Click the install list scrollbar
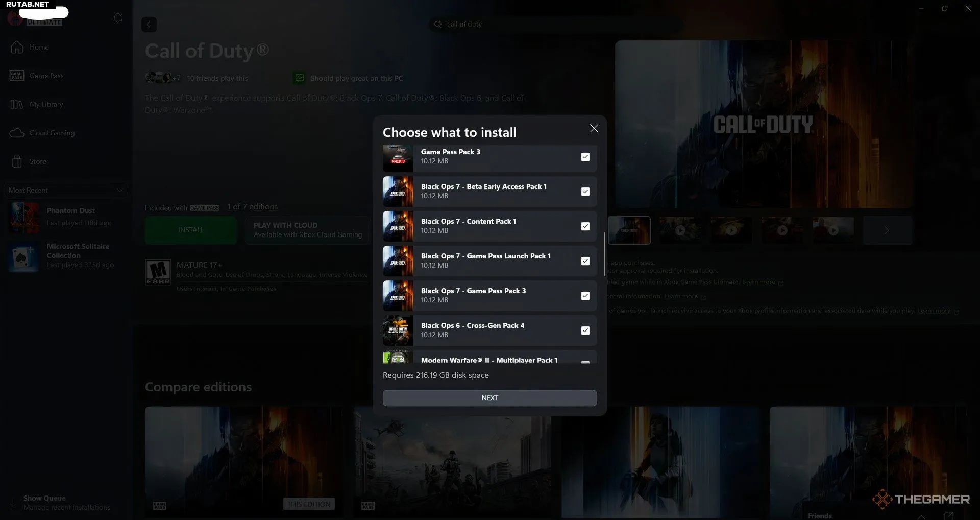The image size is (980, 520). pos(605,254)
